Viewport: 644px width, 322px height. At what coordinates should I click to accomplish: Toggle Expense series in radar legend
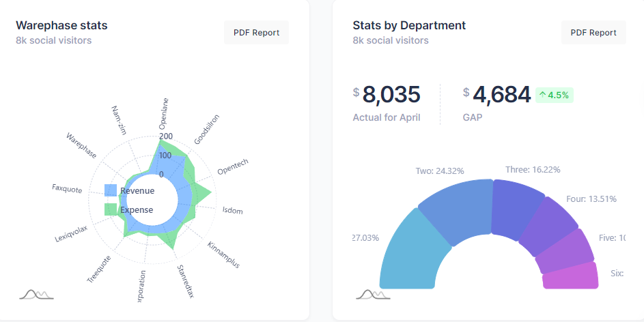(x=137, y=209)
